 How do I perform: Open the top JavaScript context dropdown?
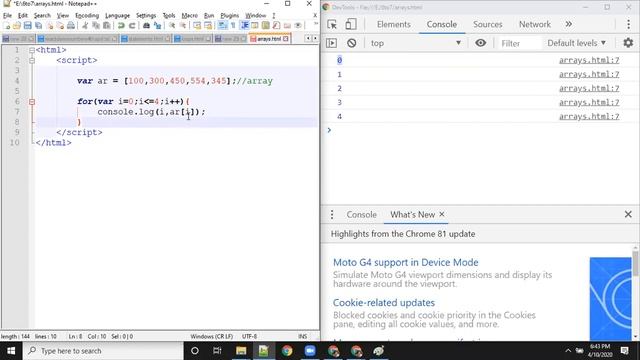(416, 43)
